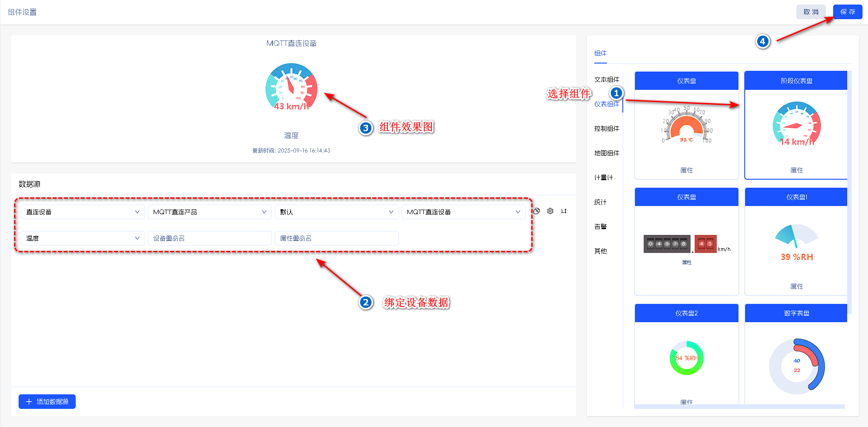Click the sort order icon beside data source
The image size is (868, 427).
[564, 211]
